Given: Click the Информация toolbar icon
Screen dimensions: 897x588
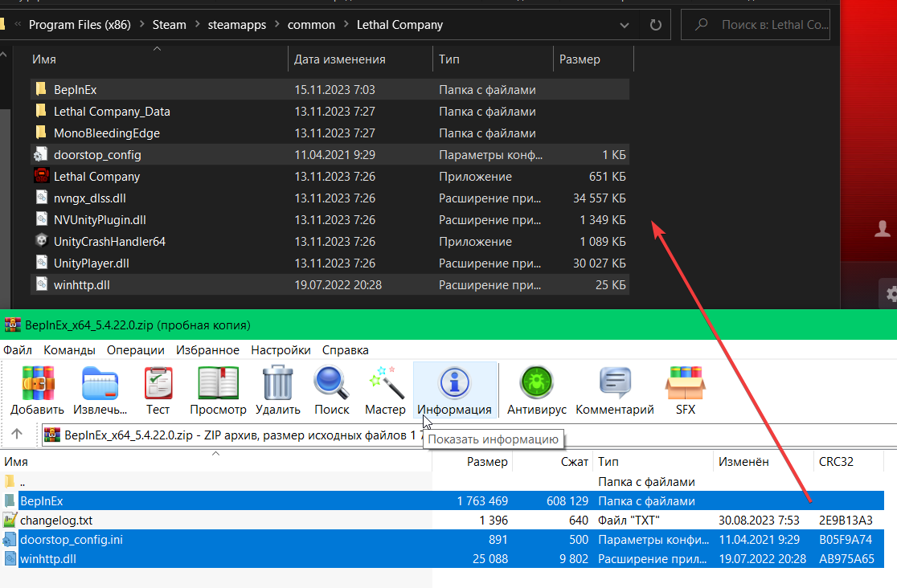Looking at the screenshot, I should point(454,382).
